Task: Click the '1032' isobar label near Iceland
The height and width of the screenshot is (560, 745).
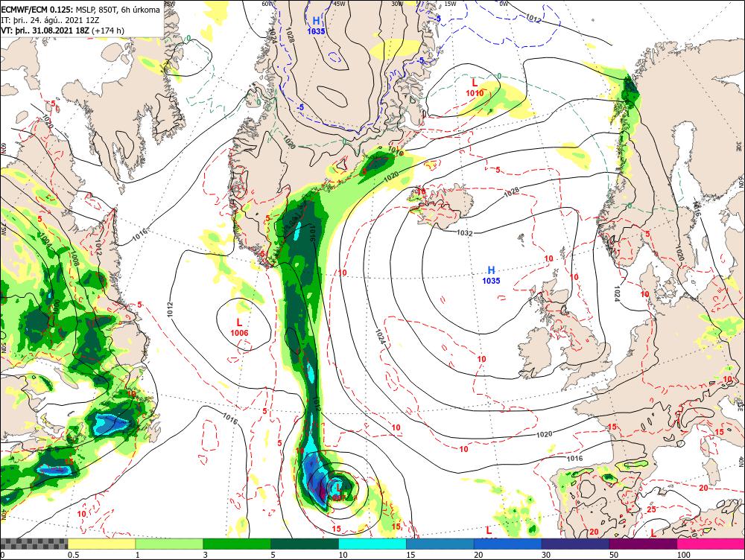Action: pyautogui.click(x=464, y=233)
